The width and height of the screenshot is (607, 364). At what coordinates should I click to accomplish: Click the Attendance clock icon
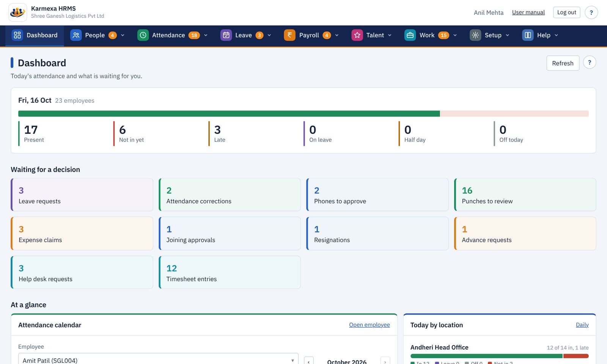[143, 35]
